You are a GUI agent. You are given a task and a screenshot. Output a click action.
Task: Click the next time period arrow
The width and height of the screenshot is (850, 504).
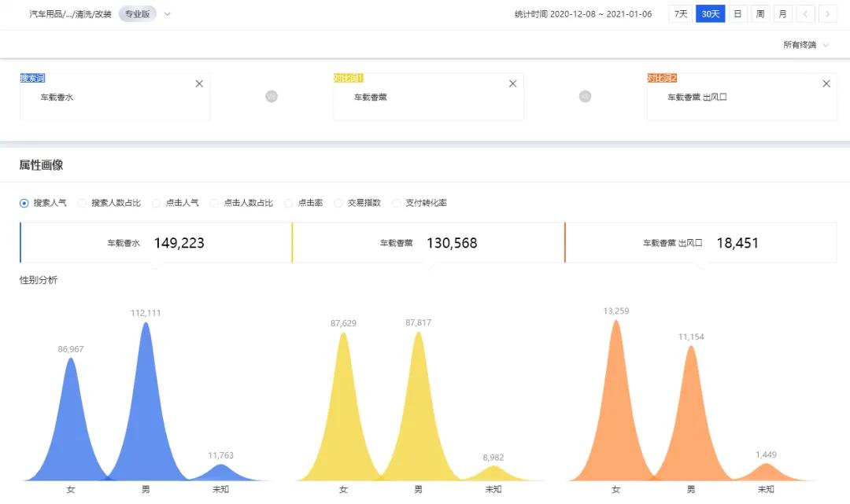pyautogui.click(x=827, y=13)
